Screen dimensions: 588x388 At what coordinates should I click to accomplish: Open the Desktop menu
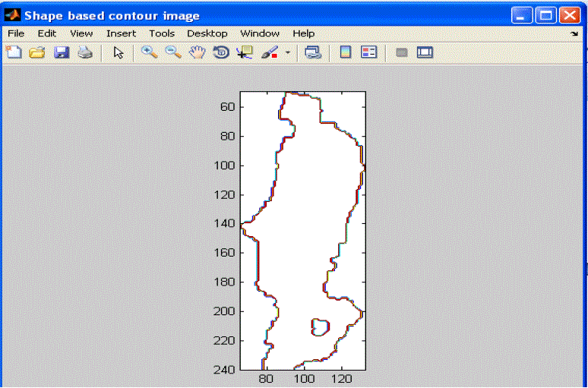point(207,33)
